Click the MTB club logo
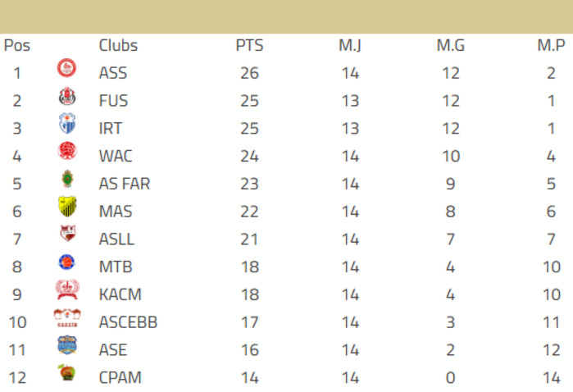This screenshot has height=392, width=573. 66,263
